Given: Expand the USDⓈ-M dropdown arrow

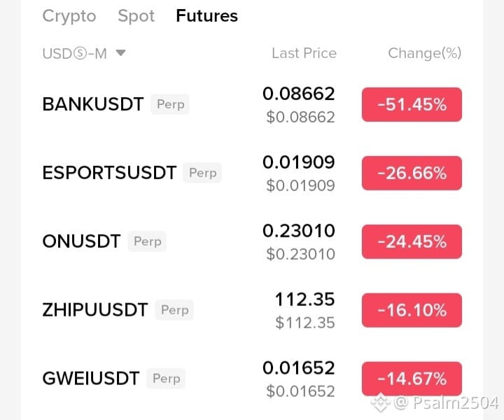Looking at the screenshot, I should click(120, 52).
